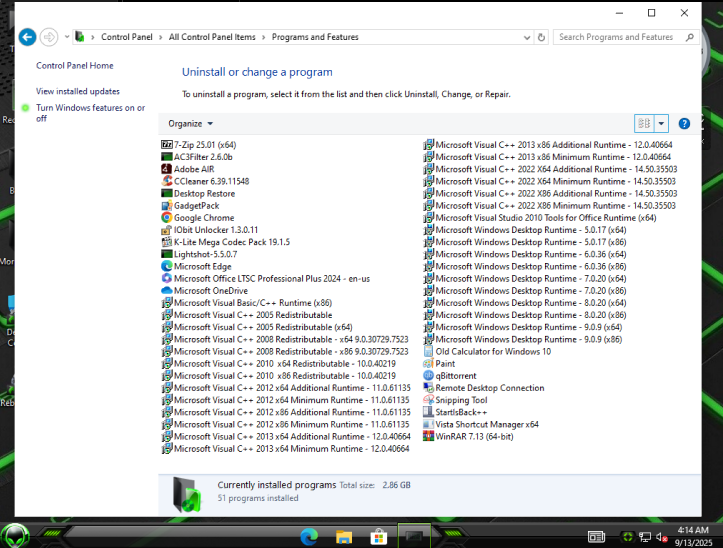Viewport: 723px width, 548px height.
Task: Click the volume icon in system tray
Action: [662, 537]
